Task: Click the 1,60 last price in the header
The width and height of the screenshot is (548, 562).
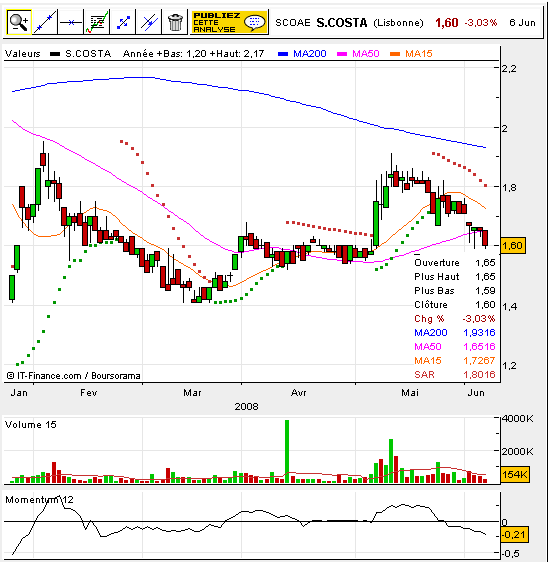Action: tap(447, 23)
